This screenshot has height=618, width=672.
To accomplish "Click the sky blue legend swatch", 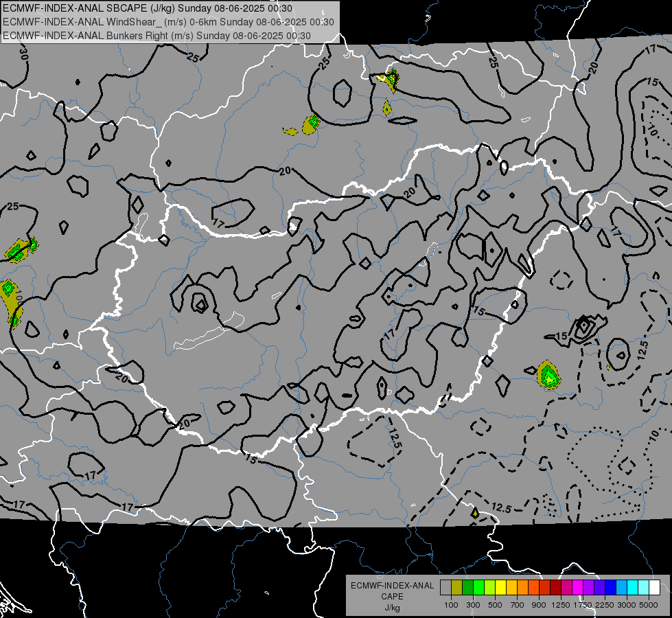I will tap(621, 588).
